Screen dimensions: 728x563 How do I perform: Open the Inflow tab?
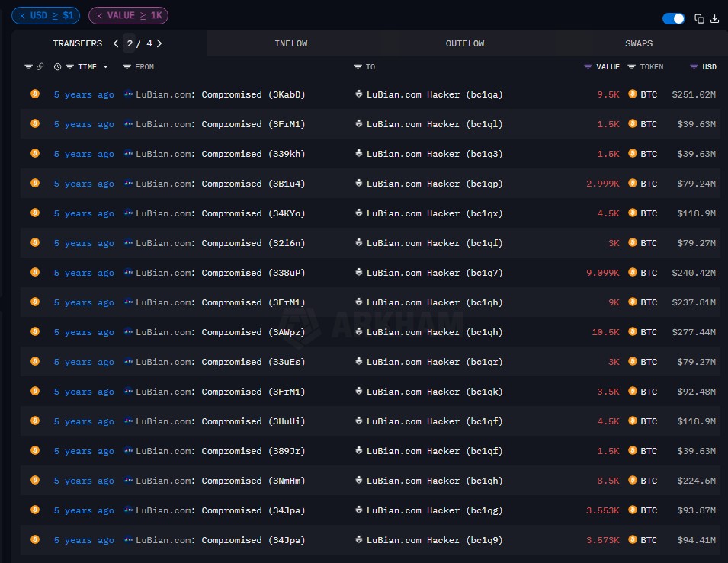[x=290, y=43]
